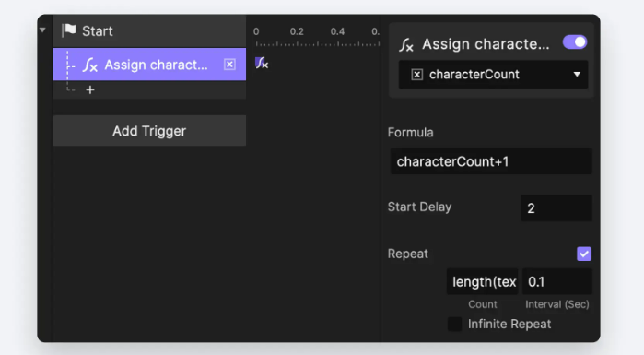Viewport: 644px width, 355px height.
Task: Add a response with the plus icon
Action: coord(90,89)
